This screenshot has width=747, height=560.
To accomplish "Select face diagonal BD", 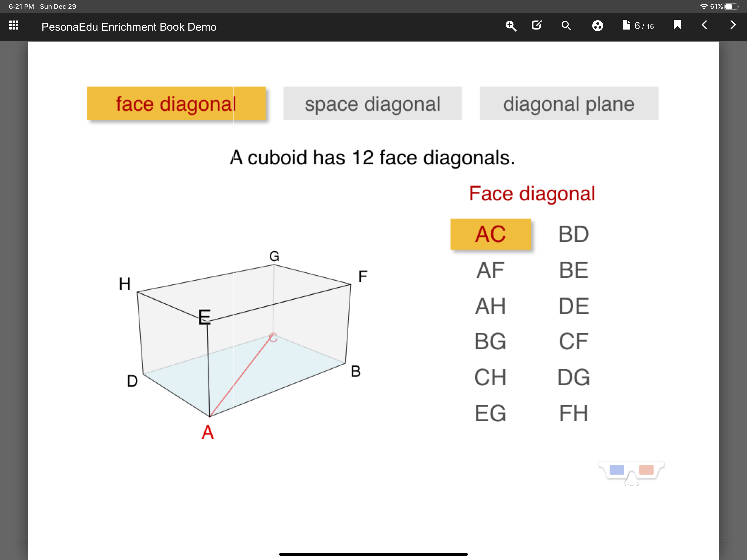I will (573, 234).
